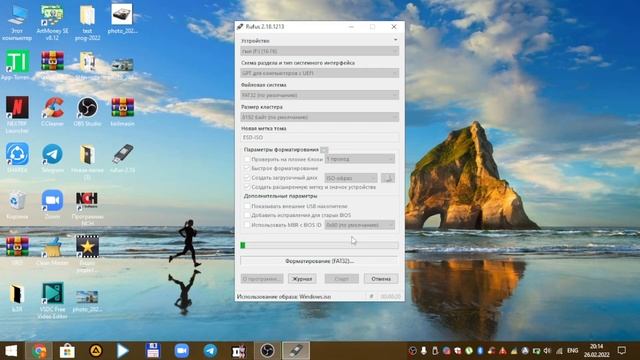Toggle extended label and device icon checkbox

tap(247, 187)
